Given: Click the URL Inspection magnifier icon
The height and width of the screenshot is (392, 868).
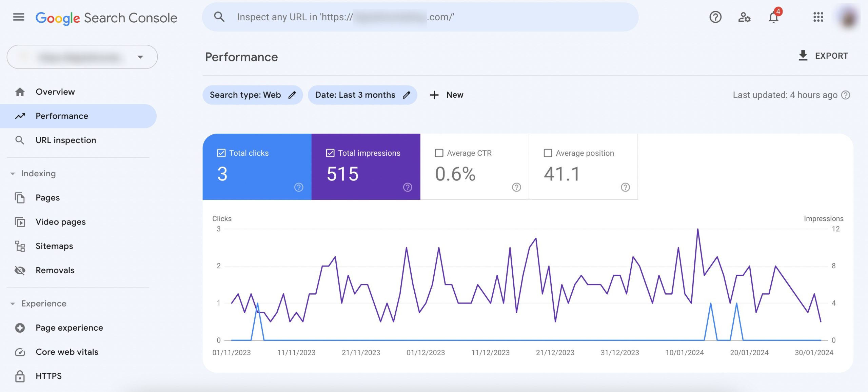Looking at the screenshot, I should (x=18, y=140).
